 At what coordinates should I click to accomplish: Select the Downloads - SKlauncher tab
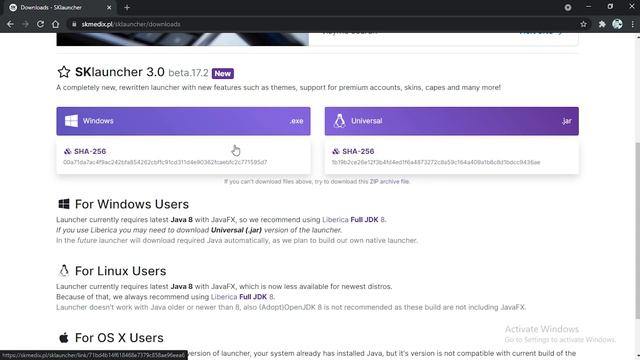[60, 7]
